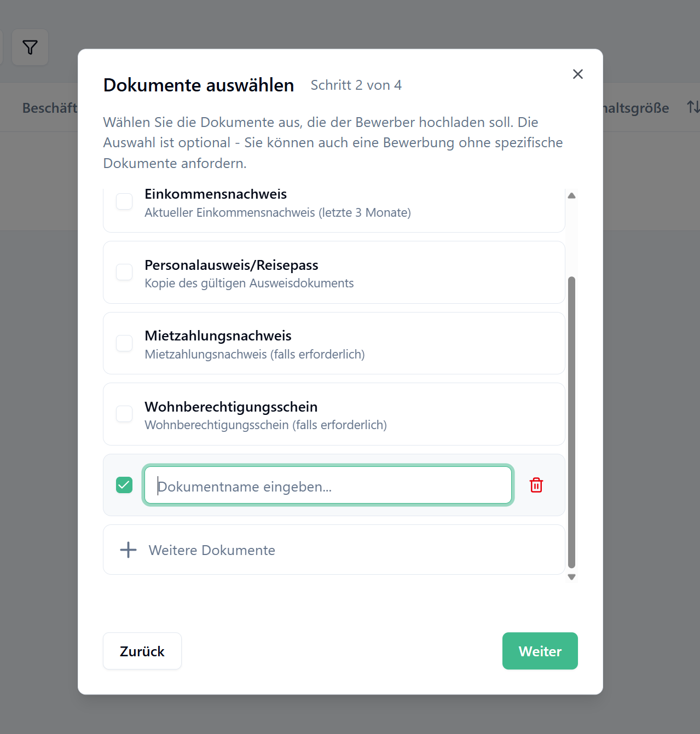Click the filter funnel icon
The height and width of the screenshot is (734, 700).
[30, 48]
